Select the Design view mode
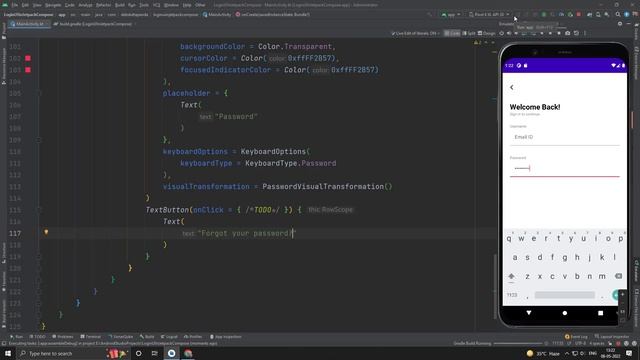 (x=487, y=33)
